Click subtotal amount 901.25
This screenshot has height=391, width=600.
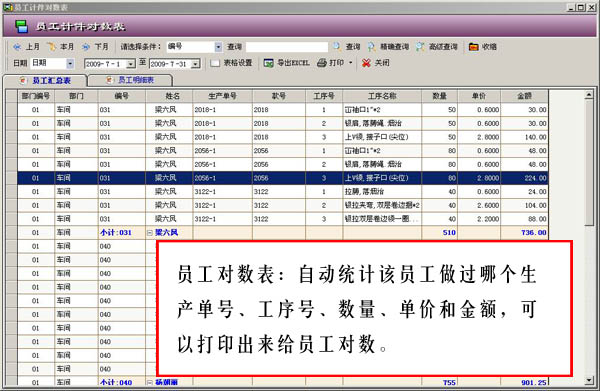[525, 382]
